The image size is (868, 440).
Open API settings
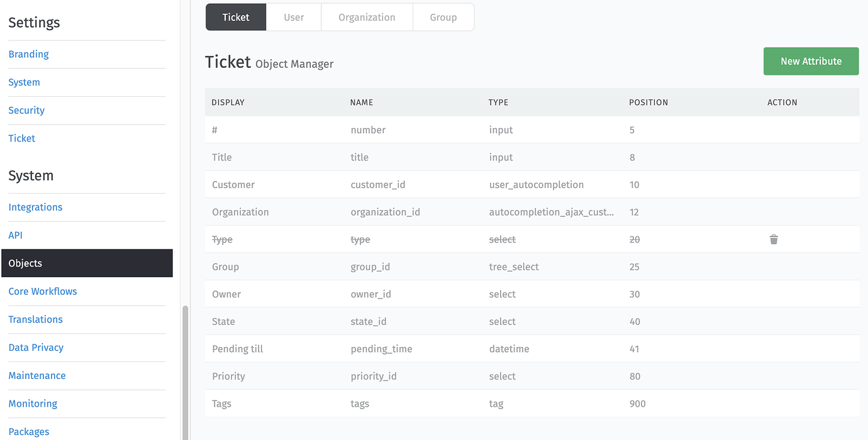coord(15,235)
